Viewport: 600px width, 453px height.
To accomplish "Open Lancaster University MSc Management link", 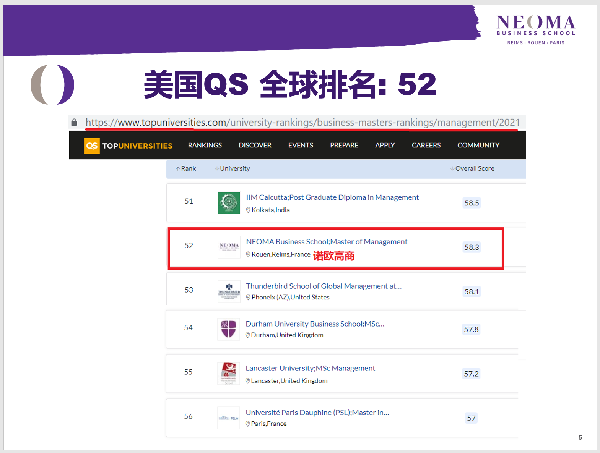I will pos(310,368).
